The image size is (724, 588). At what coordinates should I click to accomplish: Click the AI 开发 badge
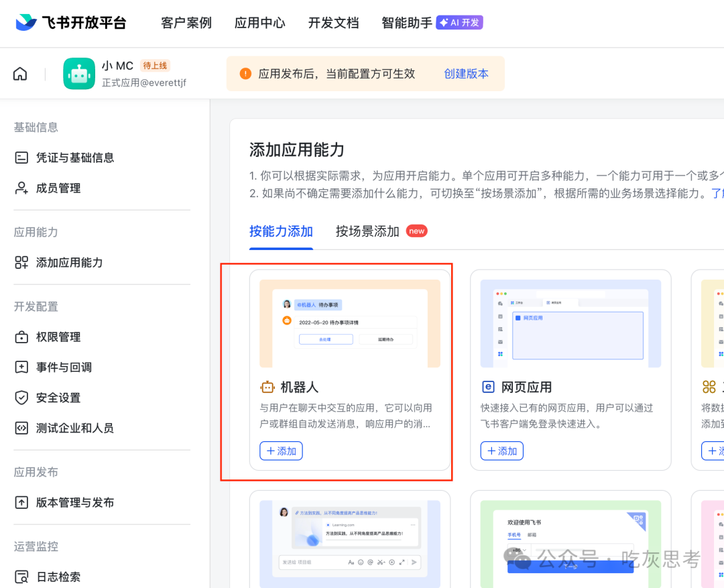(459, 23)
